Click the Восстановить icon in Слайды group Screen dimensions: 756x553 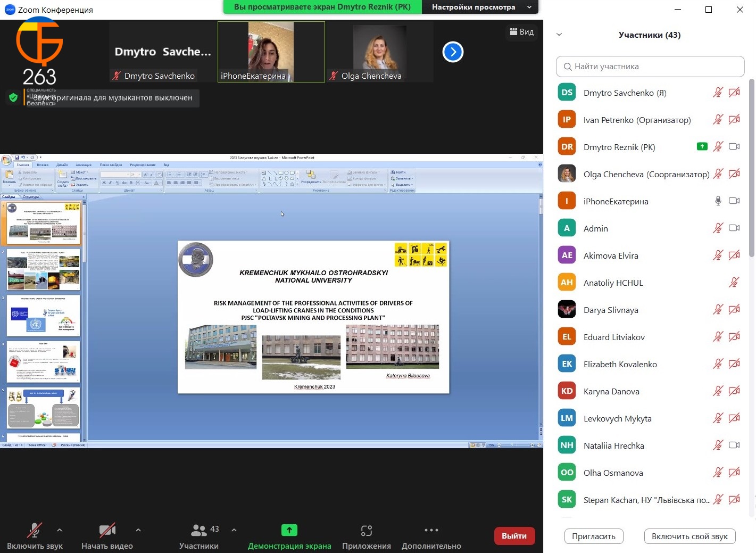[73, 178]
